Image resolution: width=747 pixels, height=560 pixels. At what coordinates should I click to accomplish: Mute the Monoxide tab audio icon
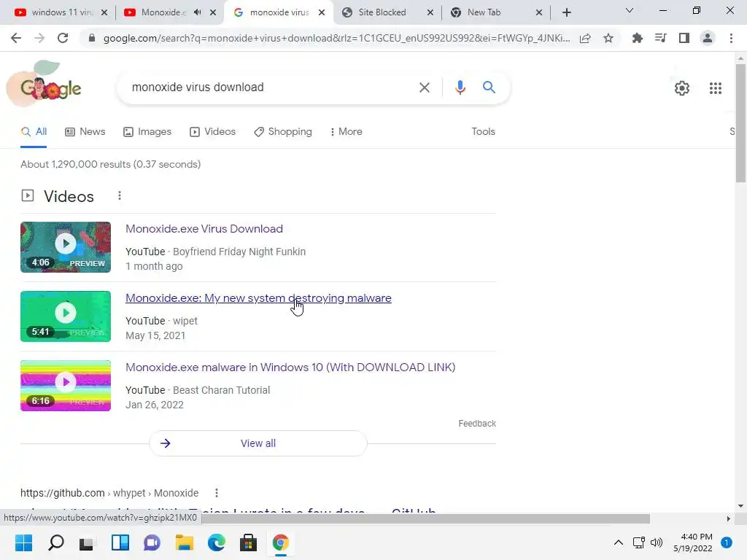click(197, 12)
